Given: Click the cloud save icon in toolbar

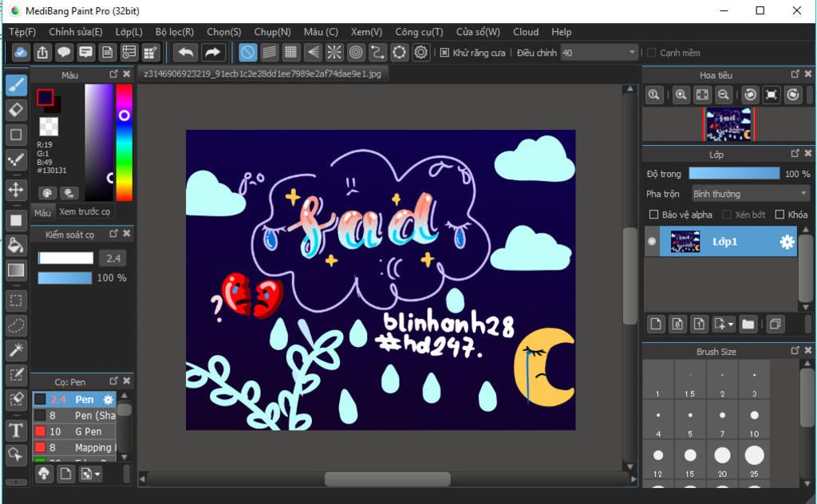Looking at the screenshot, I should [20, 52].
